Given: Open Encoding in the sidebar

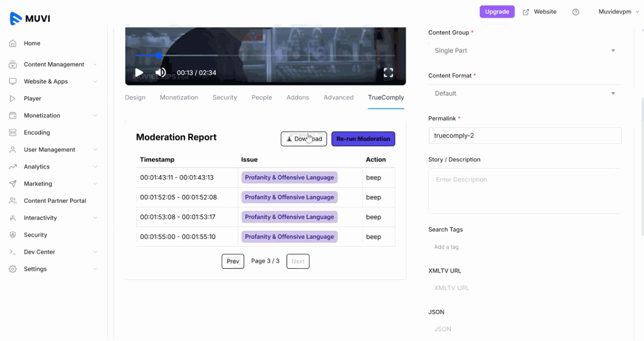Looking at the screenshot, I should pos(37,133).
